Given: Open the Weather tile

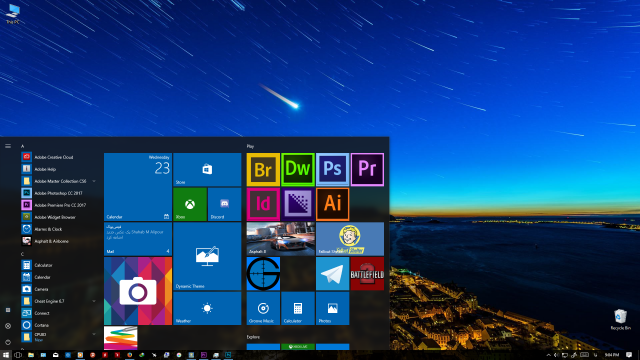Looking at the screenshot, I should pos(207,308).
